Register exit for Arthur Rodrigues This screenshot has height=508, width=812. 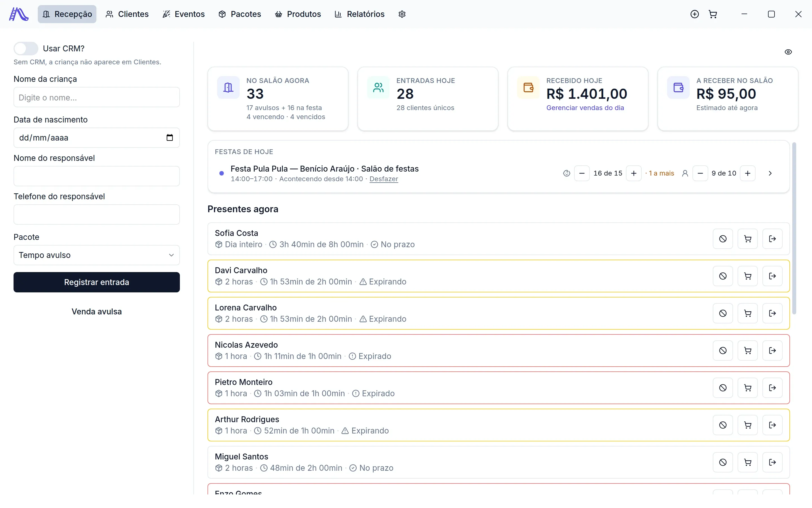[x=773, y=425]
